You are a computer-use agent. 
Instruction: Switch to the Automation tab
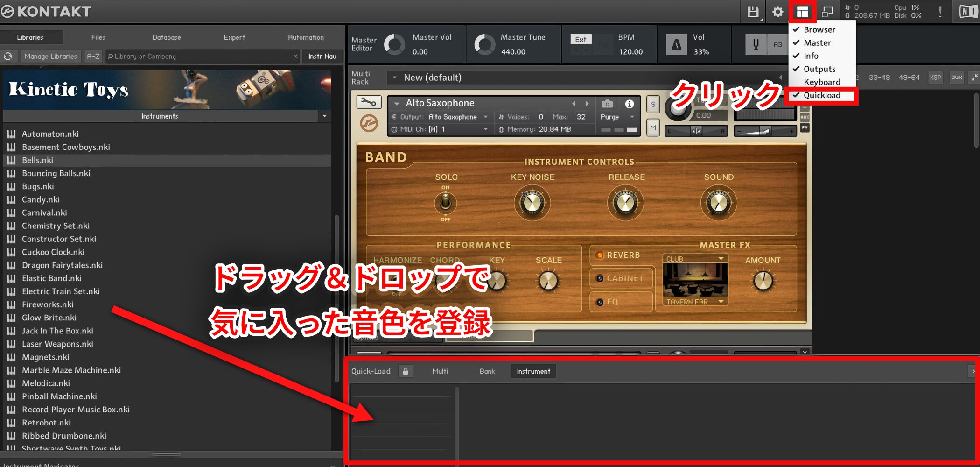click(x=306, y=37)
